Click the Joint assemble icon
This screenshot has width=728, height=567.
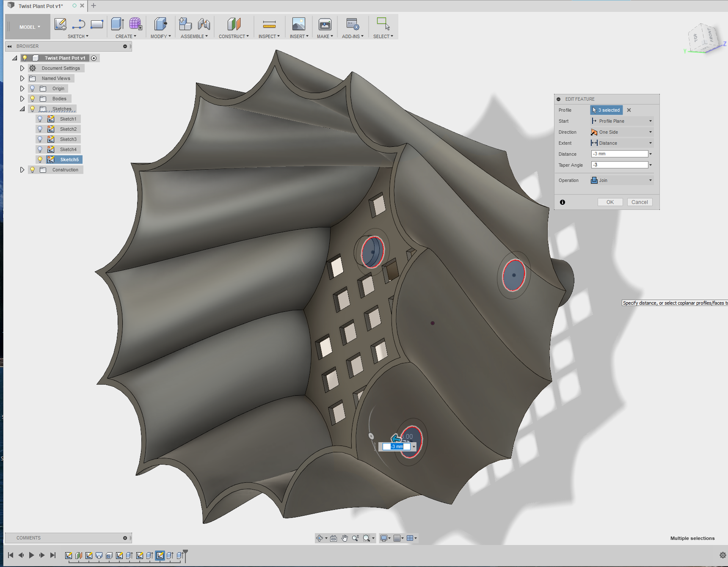[204, 24]
